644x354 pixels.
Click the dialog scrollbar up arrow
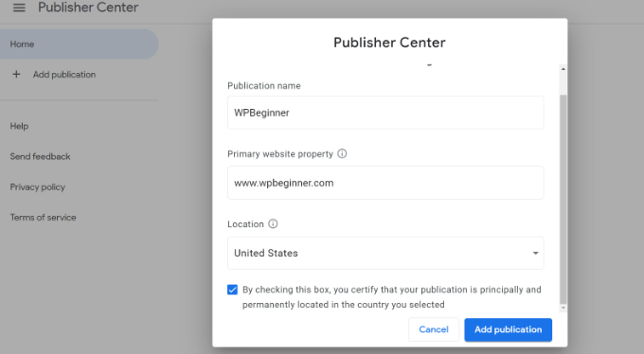(563, 69)
